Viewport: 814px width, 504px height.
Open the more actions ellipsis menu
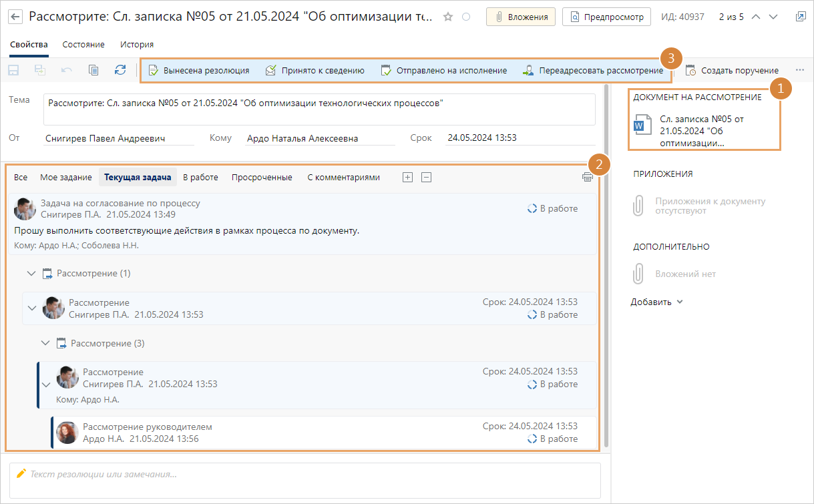pyautogui.click(x=800, y=70)
